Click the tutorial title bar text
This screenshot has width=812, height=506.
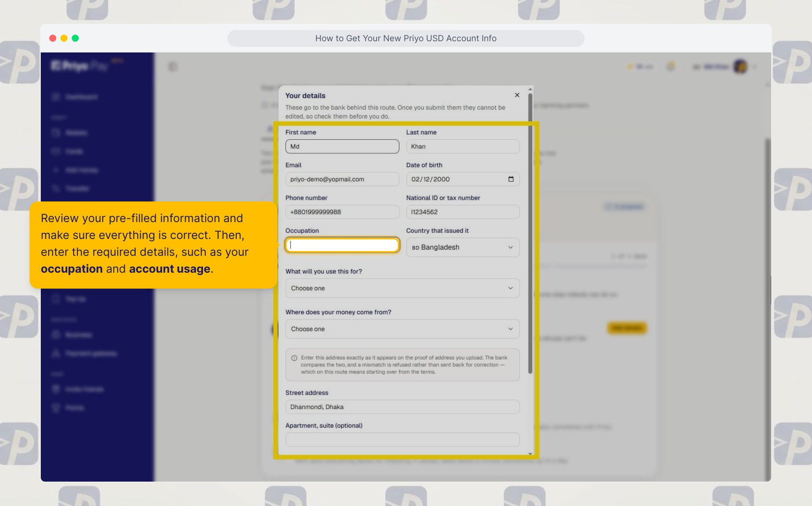[x=406, y=38]
